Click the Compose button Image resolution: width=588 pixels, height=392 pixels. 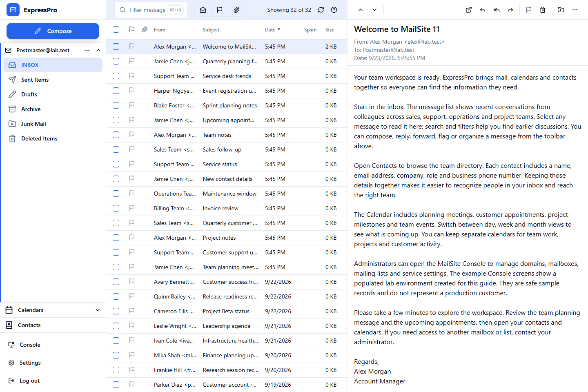click(53, 31)
